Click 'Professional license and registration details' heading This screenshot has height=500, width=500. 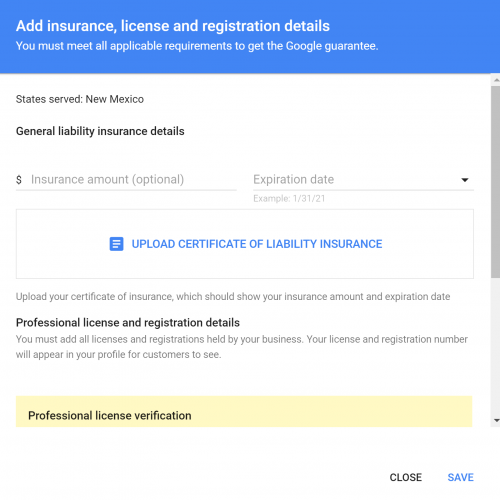pos(128,323)
